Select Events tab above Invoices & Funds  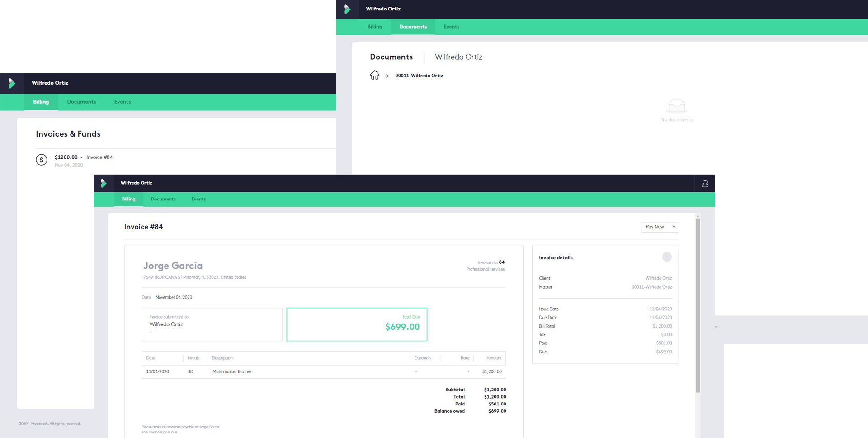(123, 102)
